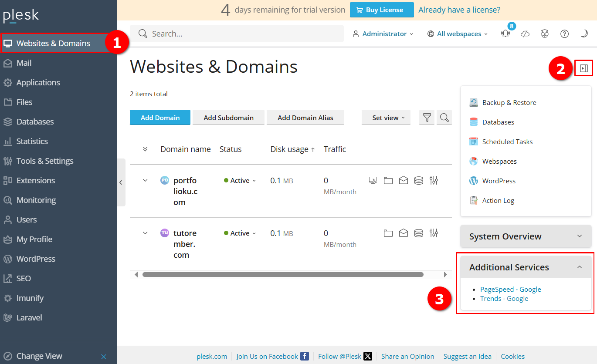The image size is (597, 364).
Task: Sort by Disk usage column header
Action: 292,149
